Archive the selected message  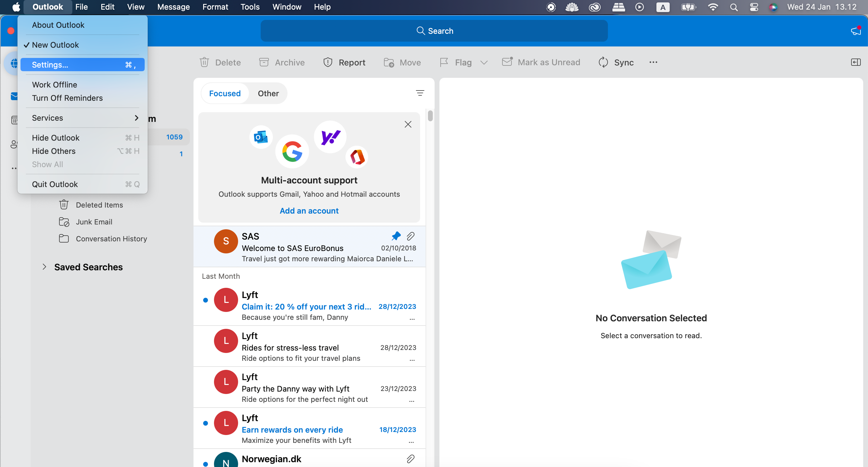(282, 62)
